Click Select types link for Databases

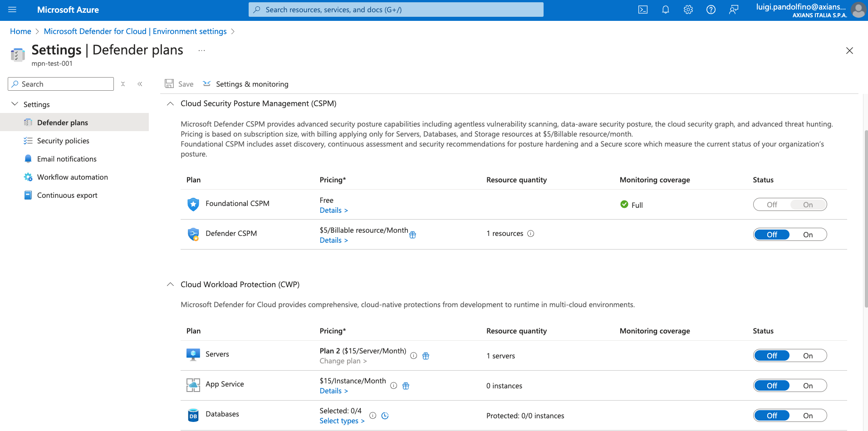click(x=342, y=421)
